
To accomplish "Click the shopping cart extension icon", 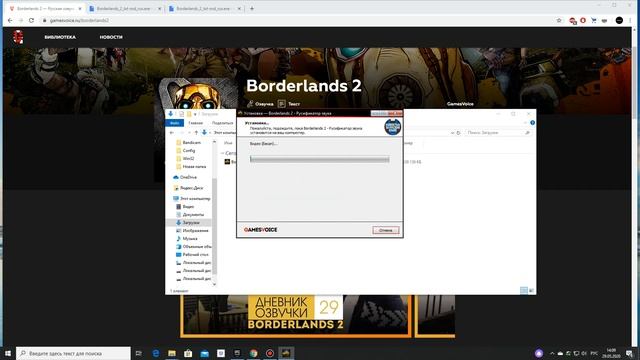I will [x=593, y=20].
